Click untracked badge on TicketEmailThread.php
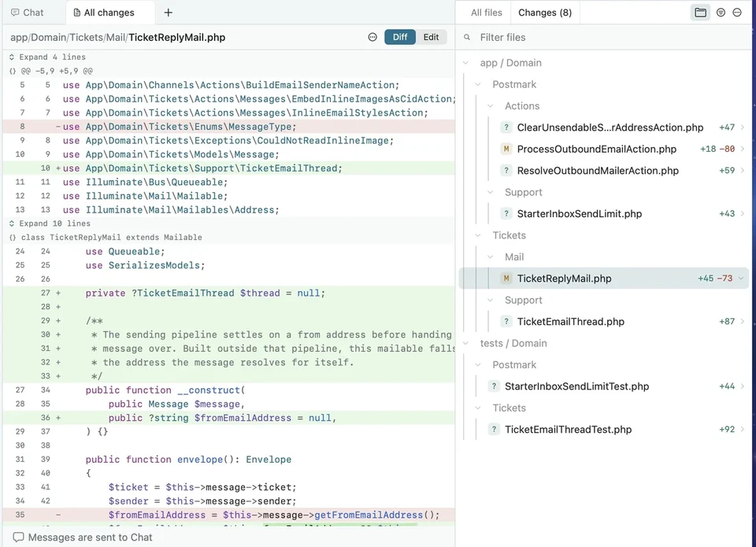This screenshot has width=756, height=547. tap(506, 321)
